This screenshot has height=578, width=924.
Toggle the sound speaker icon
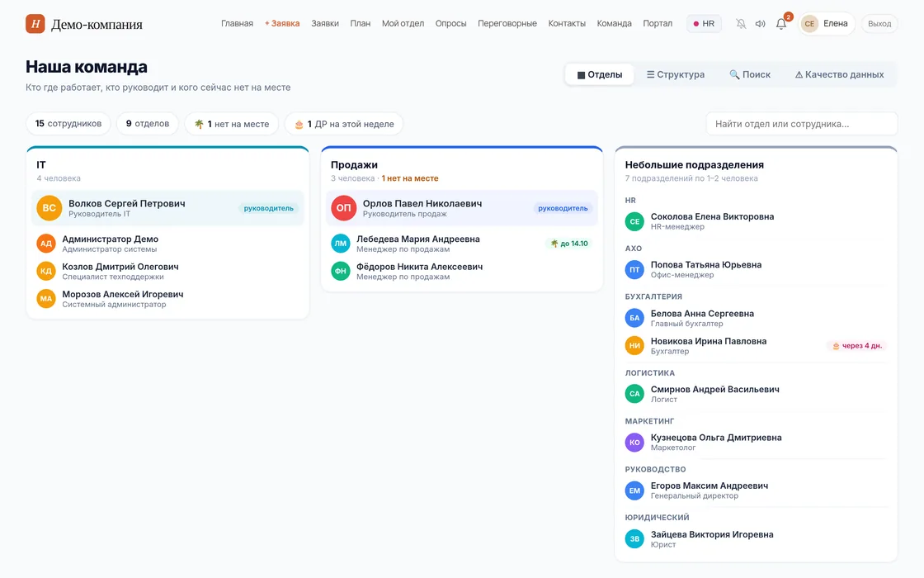[x=760, y=24]
